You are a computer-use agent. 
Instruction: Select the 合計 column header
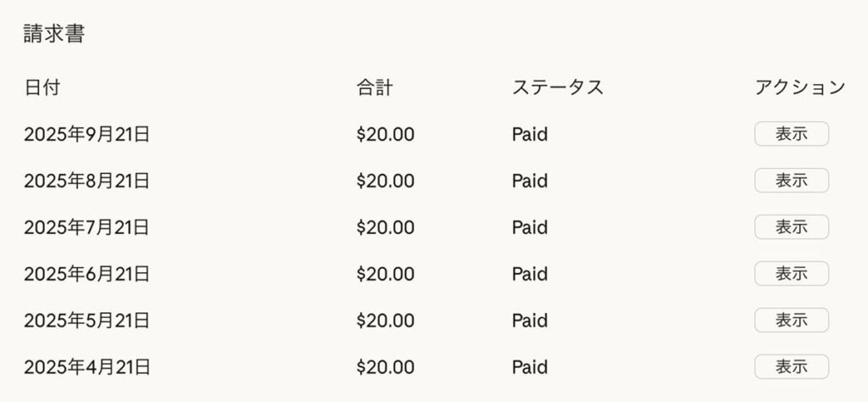[375, 87]
